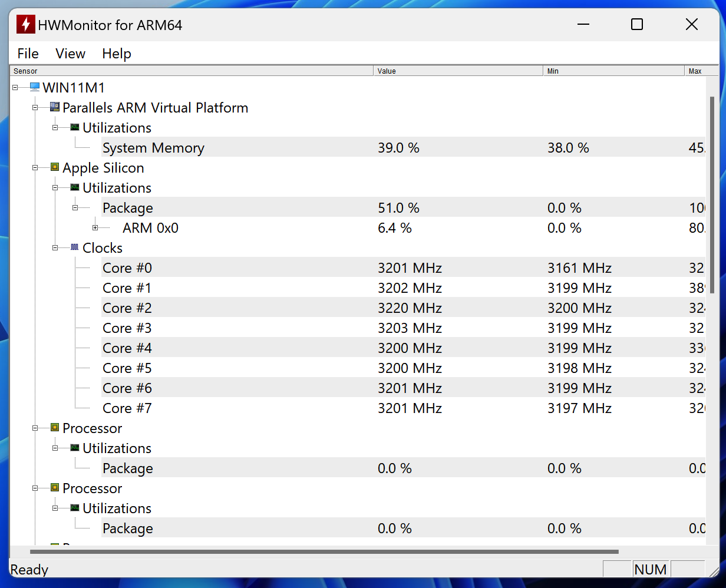Expand the ARM 0x0 node

point(95,228)
